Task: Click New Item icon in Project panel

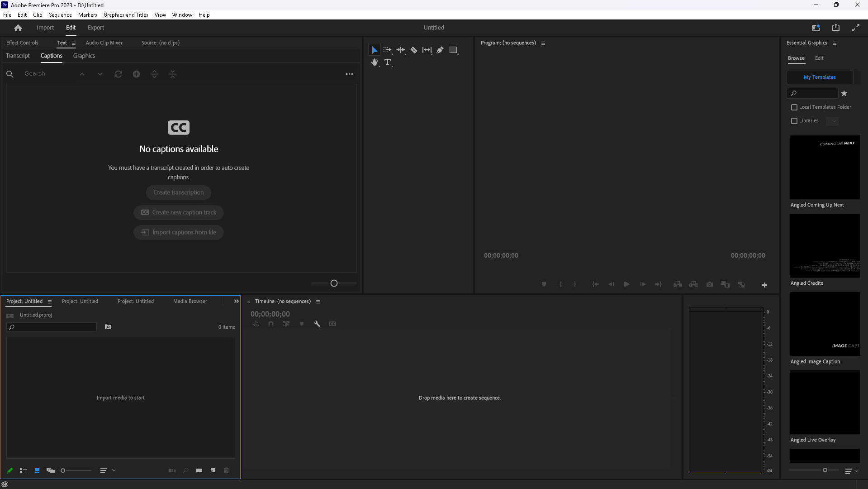Action: pyautogui.click(x=213, y=470)
